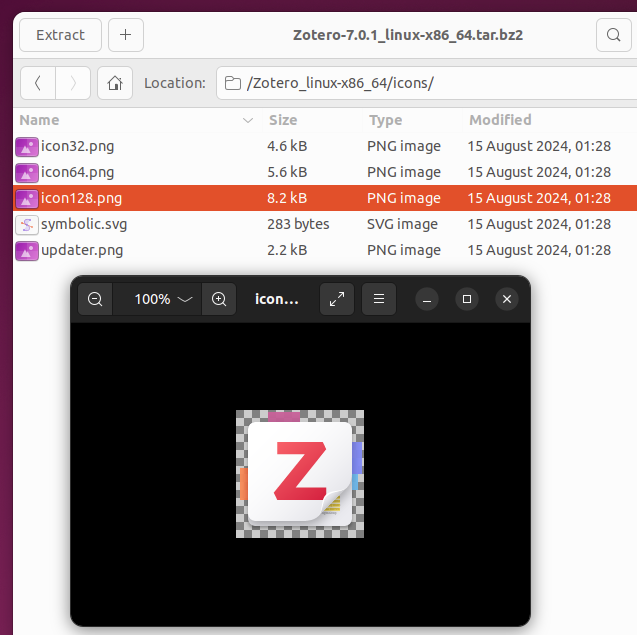This screenshot has height=635, width=637.
Task: Click the Extract button
Action: (x=60, y=35)
